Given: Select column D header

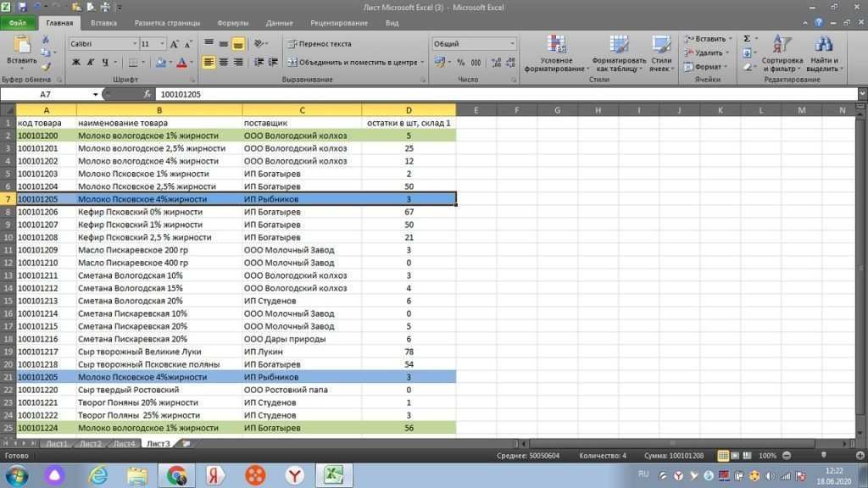Looking at the screenshot, I should point(409,110).
